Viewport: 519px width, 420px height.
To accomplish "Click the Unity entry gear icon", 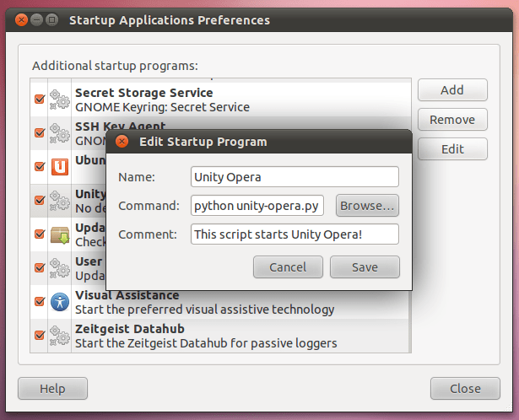I will tap(59, 200).
